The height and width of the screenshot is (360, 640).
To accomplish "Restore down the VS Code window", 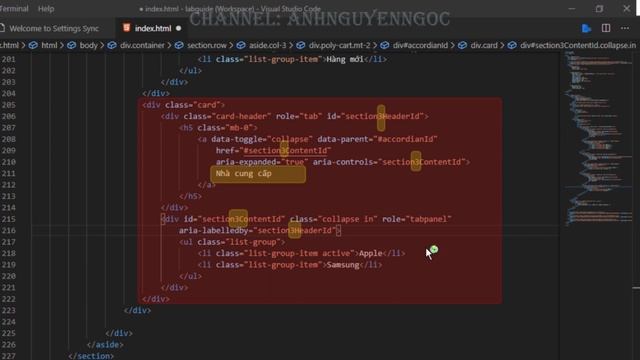I will 599,9.
